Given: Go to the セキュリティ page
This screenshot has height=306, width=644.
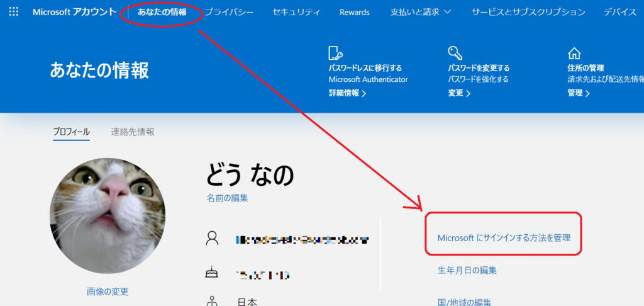Looking at the screenshot, I should [x=296, y=13].
